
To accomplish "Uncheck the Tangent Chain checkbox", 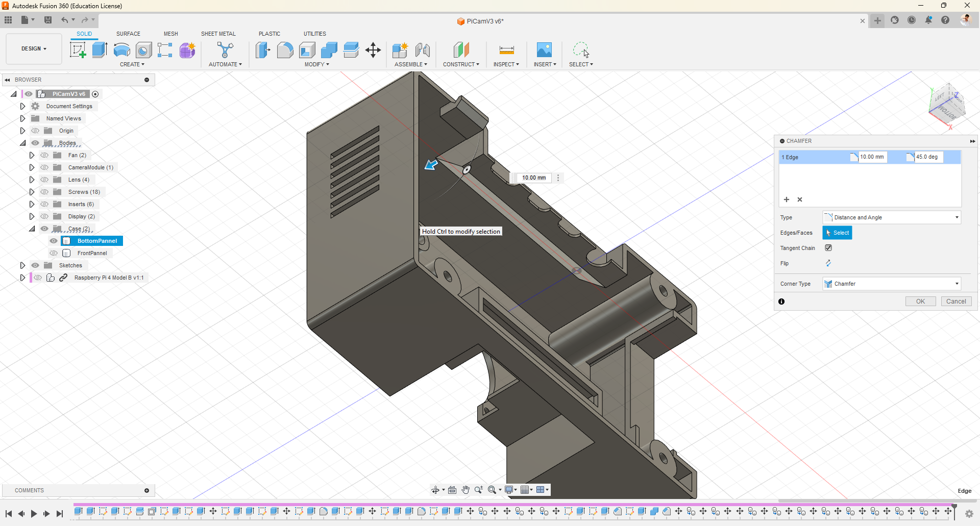I will click(x=828, y=248).
